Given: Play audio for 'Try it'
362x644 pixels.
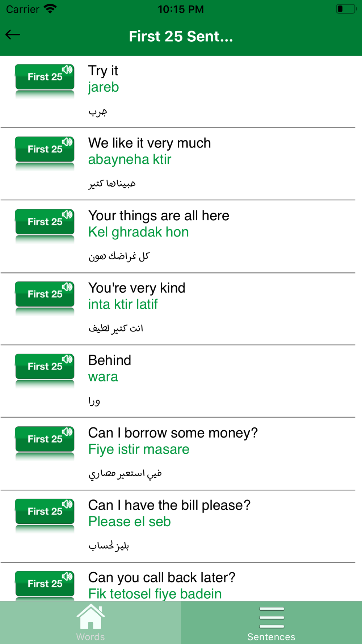Looking at the screenshot, I should (45, 77).
